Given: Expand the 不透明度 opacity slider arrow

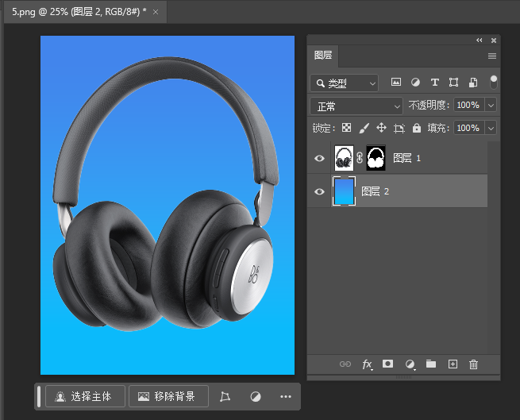Looking at the screenshot, I should [x=491, y=106].
